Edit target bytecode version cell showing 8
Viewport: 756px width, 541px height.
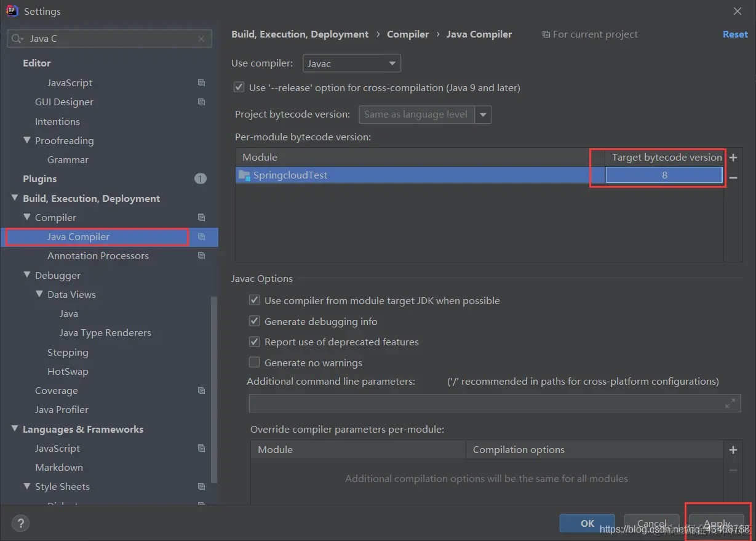pyautogui.click(x=664, y=175)
